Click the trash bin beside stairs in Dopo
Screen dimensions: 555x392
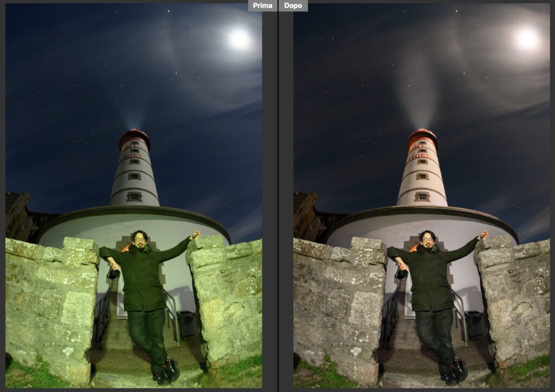coord(475,325)
